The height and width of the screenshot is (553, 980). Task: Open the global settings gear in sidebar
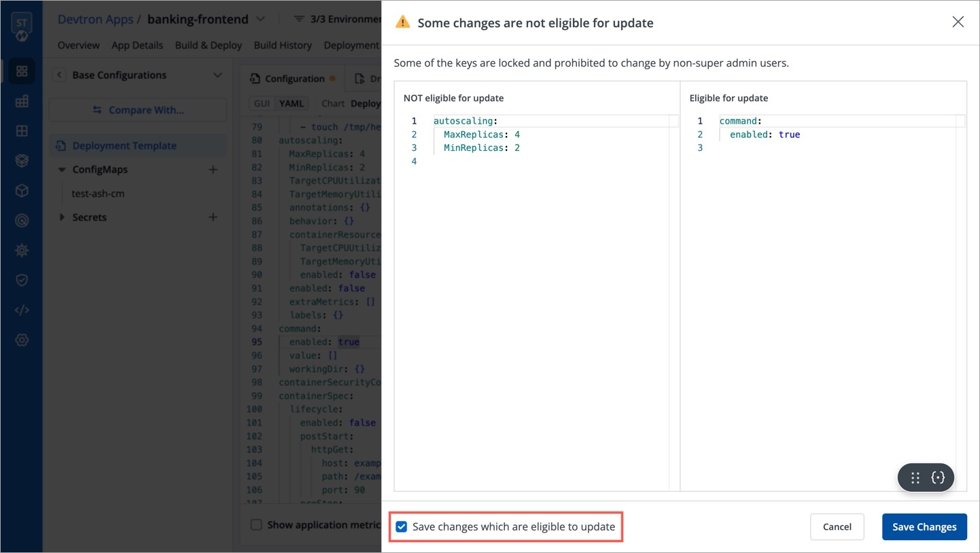[x=22, y=340]
